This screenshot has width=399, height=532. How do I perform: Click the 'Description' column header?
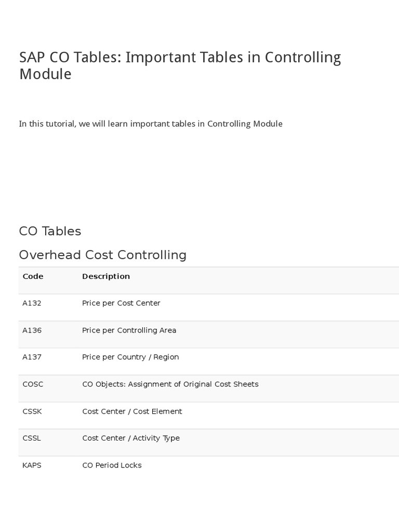coord(106,276)
